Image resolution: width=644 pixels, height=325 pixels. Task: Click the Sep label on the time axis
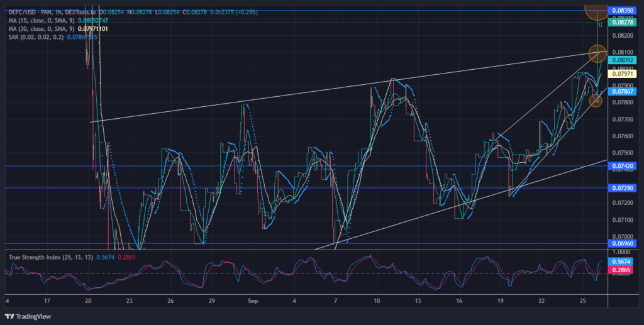pos(253,300)
